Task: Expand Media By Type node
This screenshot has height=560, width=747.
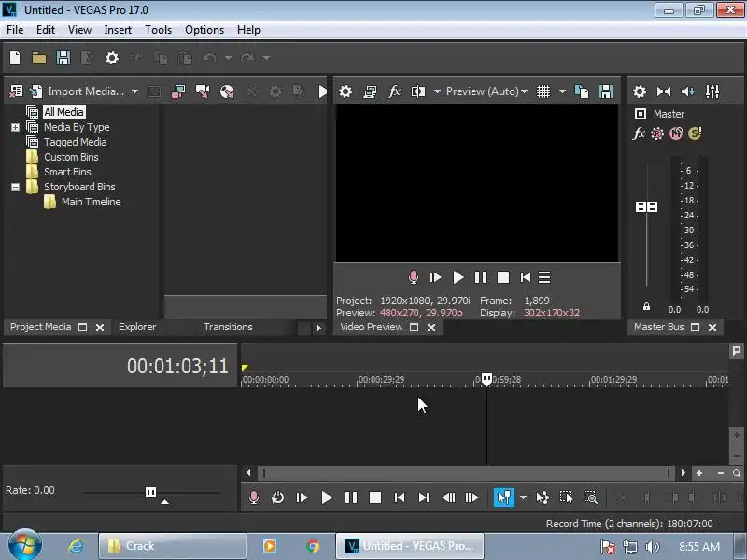Action: point(15,127)
